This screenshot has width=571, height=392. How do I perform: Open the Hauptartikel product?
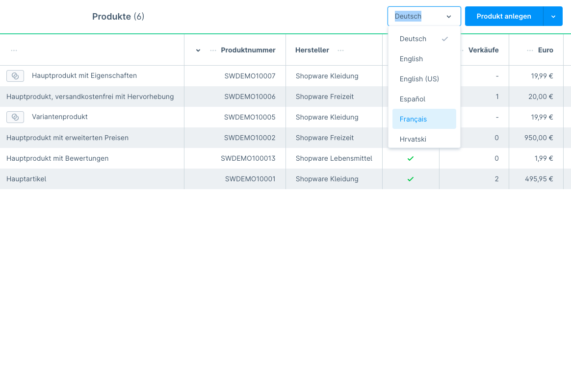point(26,179)
